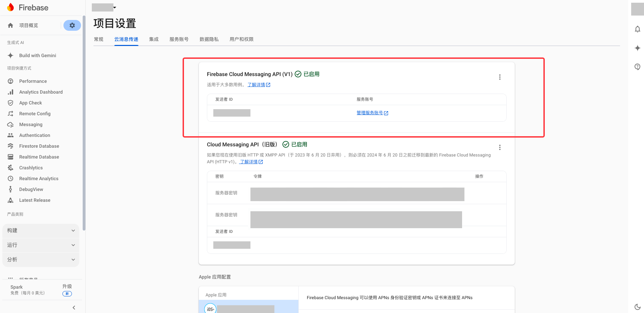Switch to the 用户和权限 tab

coord(241,39)
